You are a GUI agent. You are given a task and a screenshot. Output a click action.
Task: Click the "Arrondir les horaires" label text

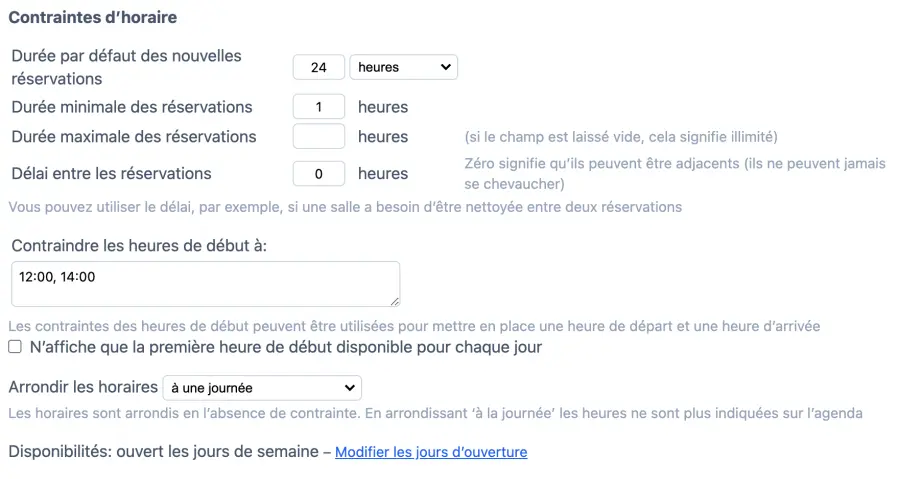point(83,387)
